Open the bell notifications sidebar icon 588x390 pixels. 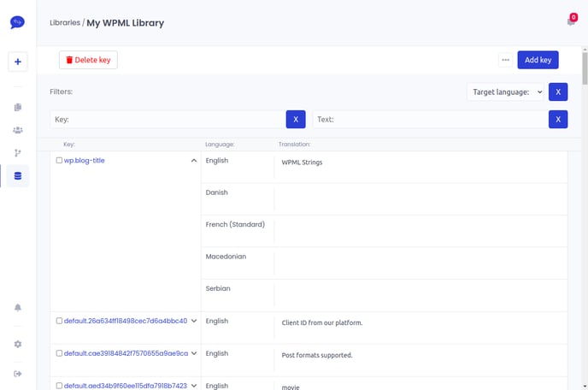tap(18, 308)
